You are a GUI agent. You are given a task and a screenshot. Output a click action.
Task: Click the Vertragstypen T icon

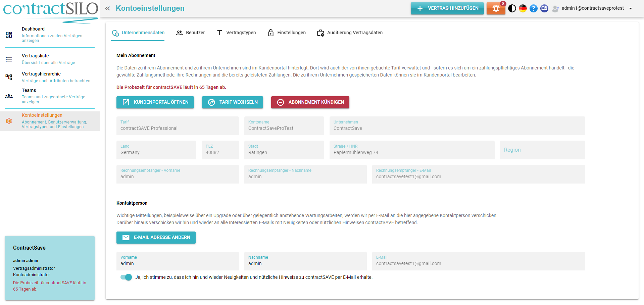coord(219,33)
